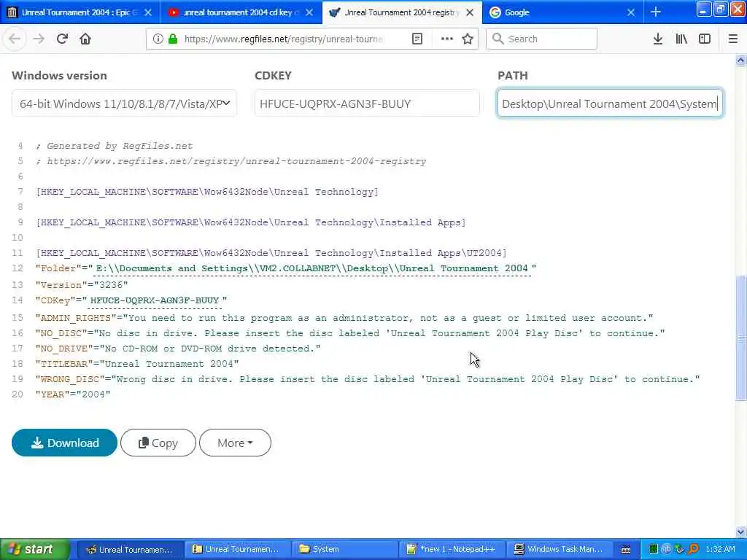747x560 pixels.
Task: Click the green secure padlock icon
Action: point(174,39)
